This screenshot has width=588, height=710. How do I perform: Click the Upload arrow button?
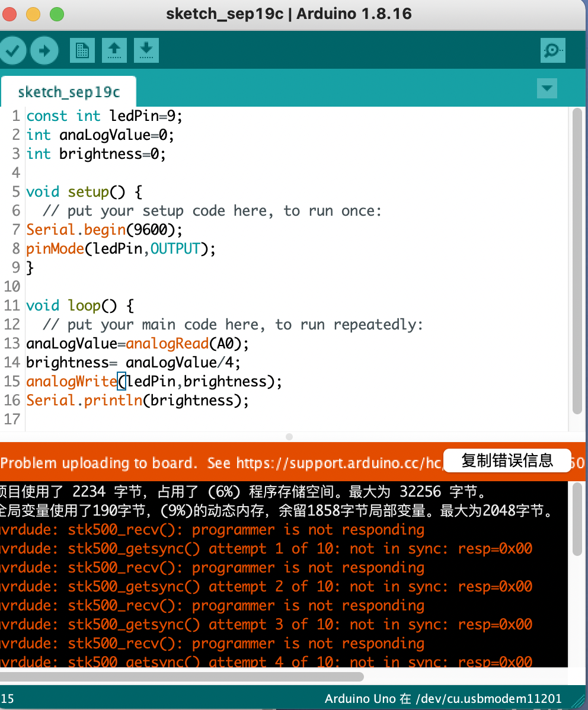pos(44,50)
